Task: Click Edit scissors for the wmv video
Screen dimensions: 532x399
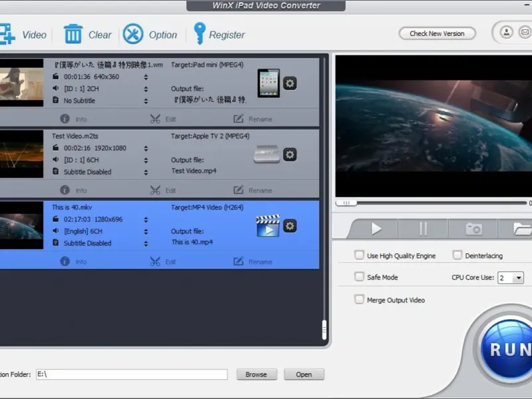Action: 155,119
